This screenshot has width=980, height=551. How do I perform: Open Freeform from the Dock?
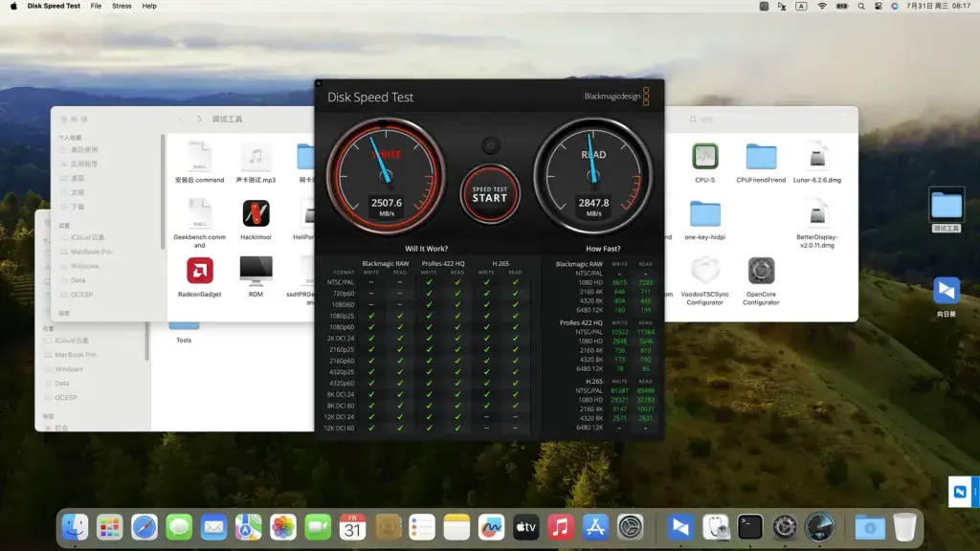(491, 527)
